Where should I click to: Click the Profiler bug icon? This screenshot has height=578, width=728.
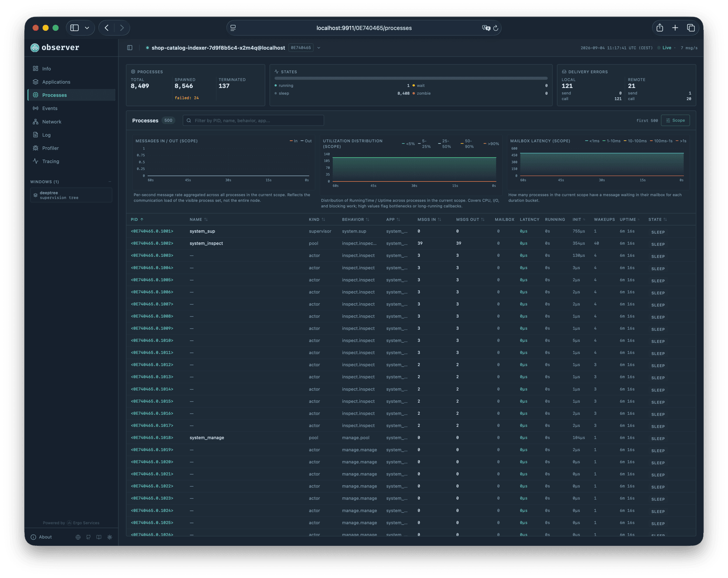36,148
